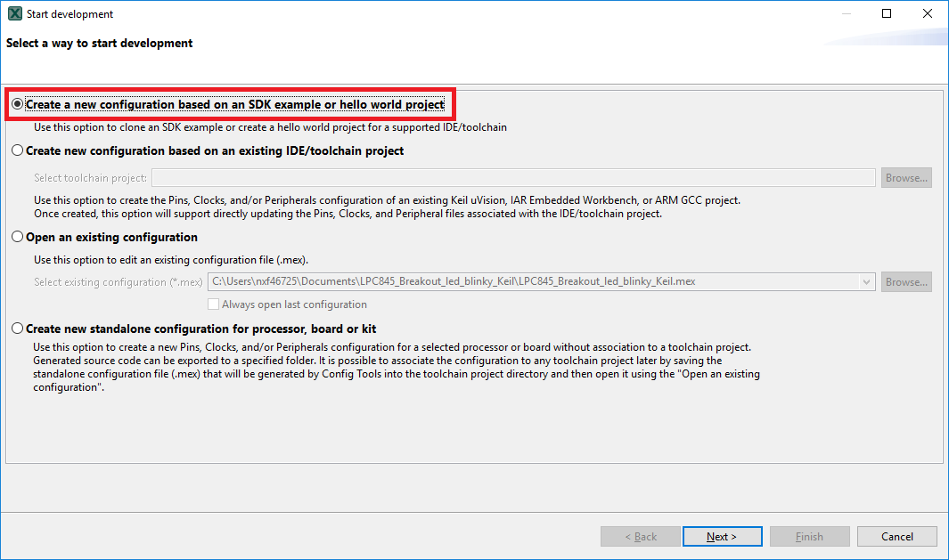Click the 'Select a way to start development' heading
This screenshot has width=949, height=560.
100,43
